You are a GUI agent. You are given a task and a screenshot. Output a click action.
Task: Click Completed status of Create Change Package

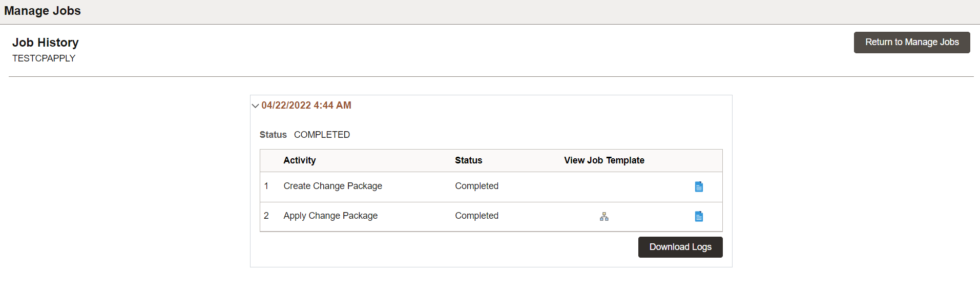click(476, 186)
